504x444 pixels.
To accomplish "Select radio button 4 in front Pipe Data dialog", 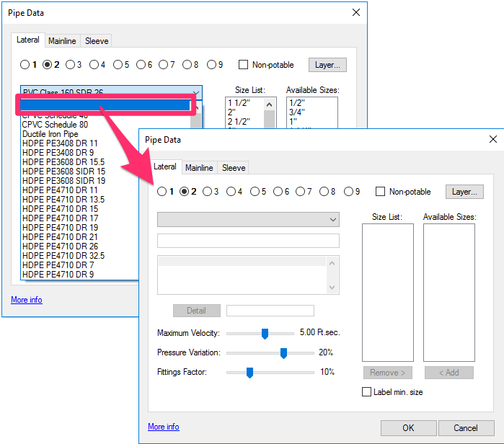I will click(x=231, y=192).
